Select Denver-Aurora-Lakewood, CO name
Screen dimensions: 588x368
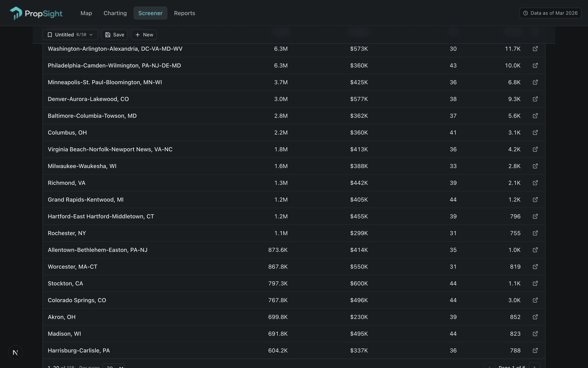tap(88, 99)
